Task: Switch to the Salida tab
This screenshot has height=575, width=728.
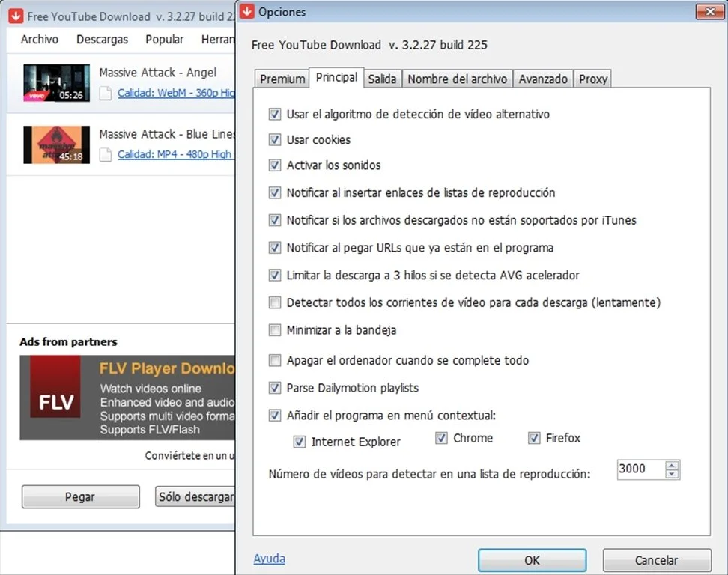Action: tap(383, 78)
